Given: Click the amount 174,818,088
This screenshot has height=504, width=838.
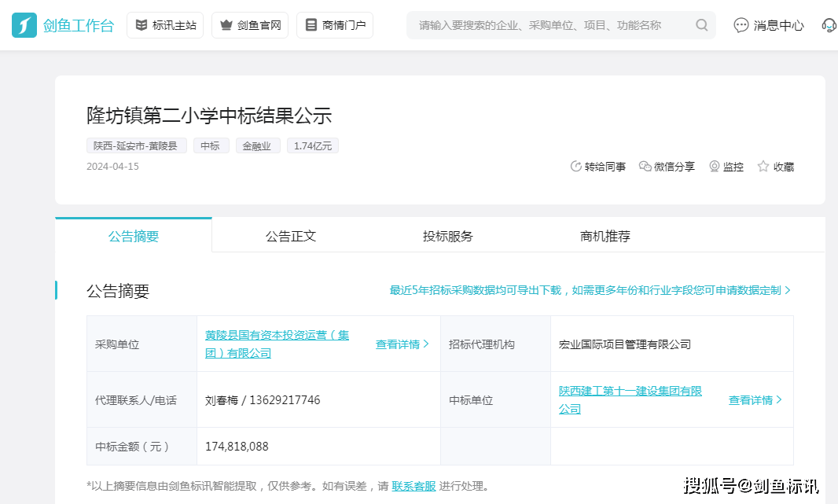Looking at the screenshot, I should tap(237, 447).
